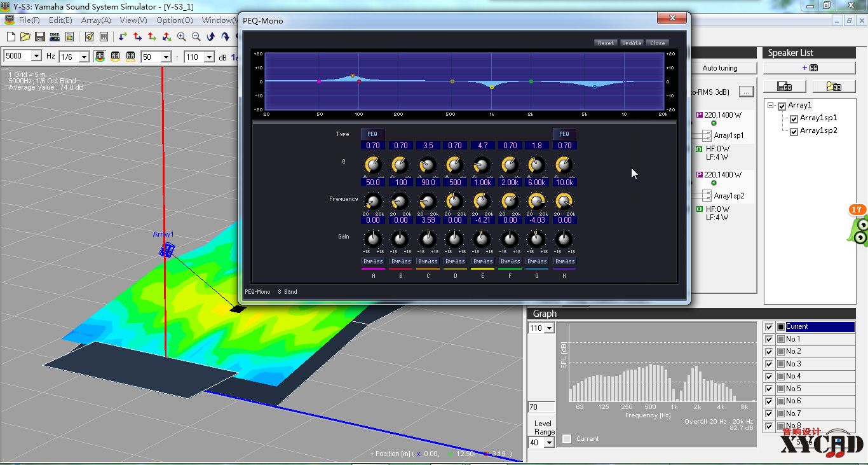The image size is (868, 465).
Task: Save the project using the floppy disk icon
Action: 40,37
